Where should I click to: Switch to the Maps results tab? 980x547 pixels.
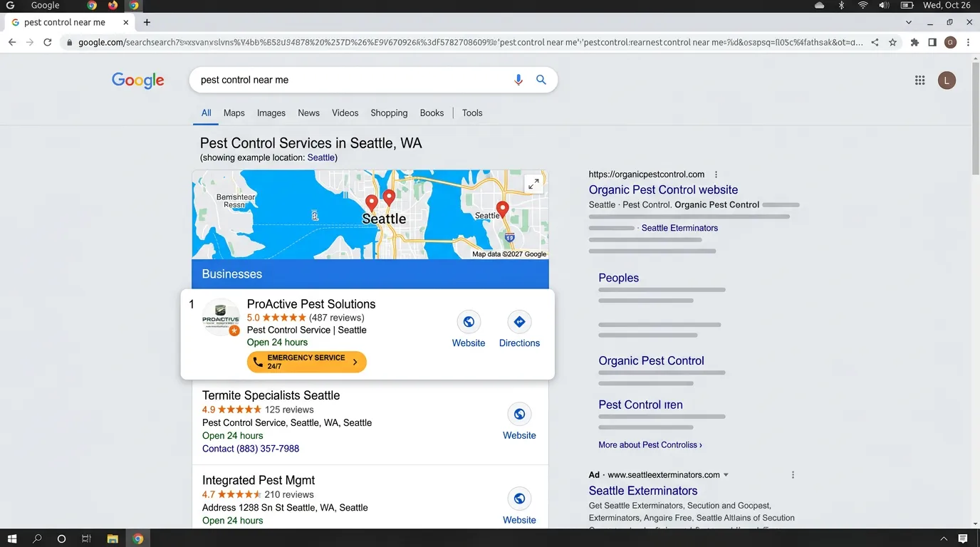click(234, 113)
